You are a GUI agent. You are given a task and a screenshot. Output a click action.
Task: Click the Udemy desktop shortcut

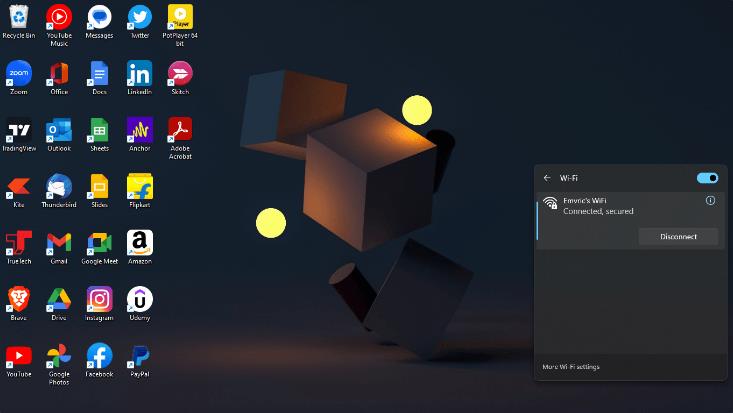pos(140,303)
